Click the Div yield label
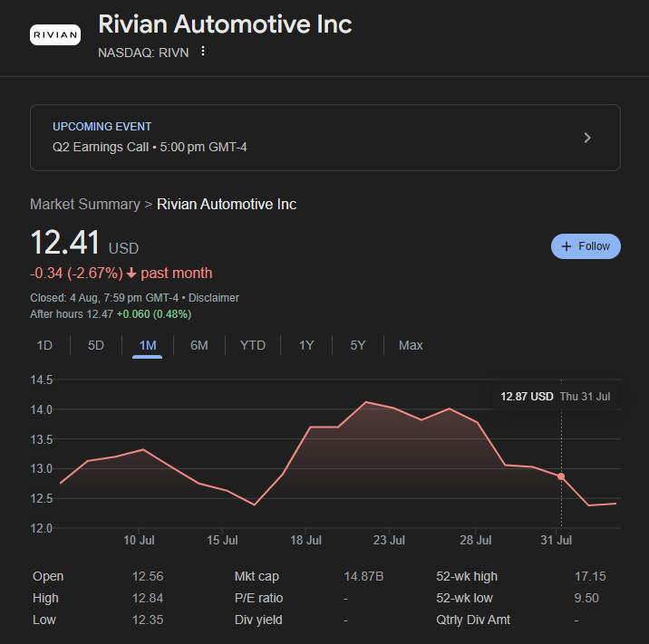Image resolution: width=649 pixels, height=644 pixels. click(x=258, y=620)
